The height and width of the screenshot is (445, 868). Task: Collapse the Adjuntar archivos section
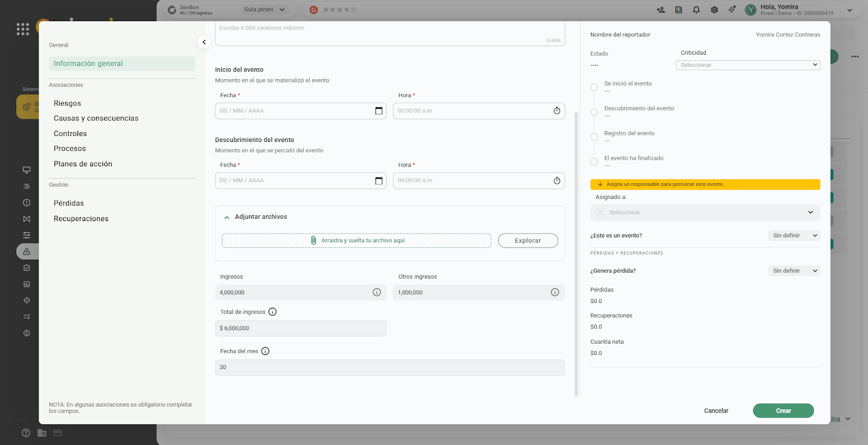(x=227, y=217)
